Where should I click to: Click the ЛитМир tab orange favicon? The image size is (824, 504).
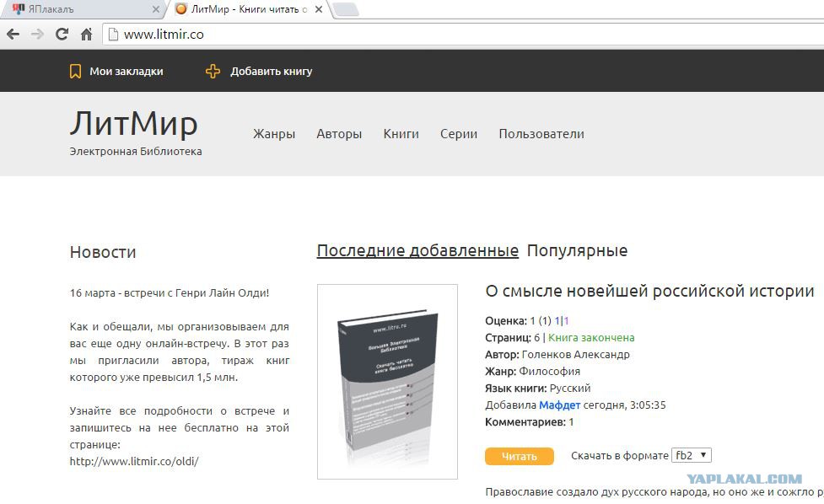click(181, 9)
